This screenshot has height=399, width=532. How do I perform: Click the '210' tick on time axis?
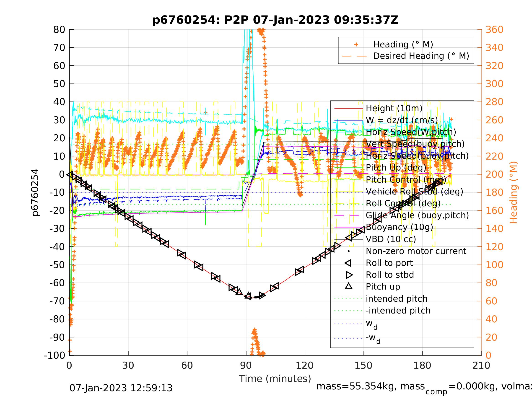[481, 365]
